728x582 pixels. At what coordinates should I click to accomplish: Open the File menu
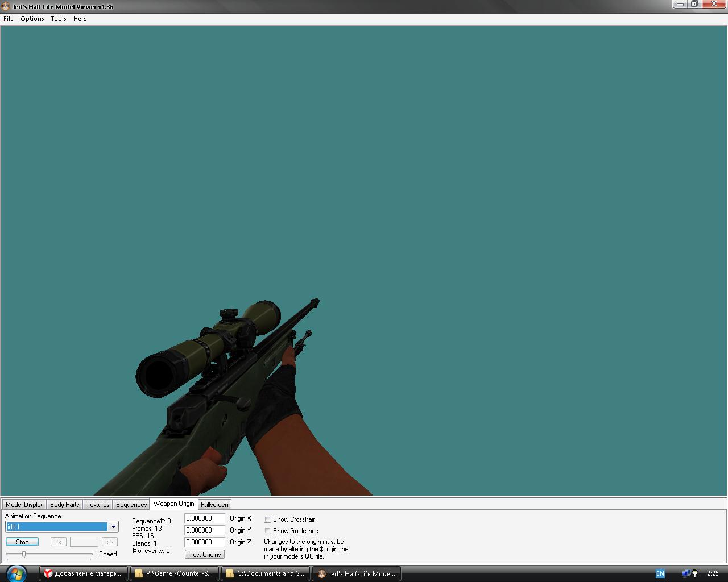pos(9,19)
